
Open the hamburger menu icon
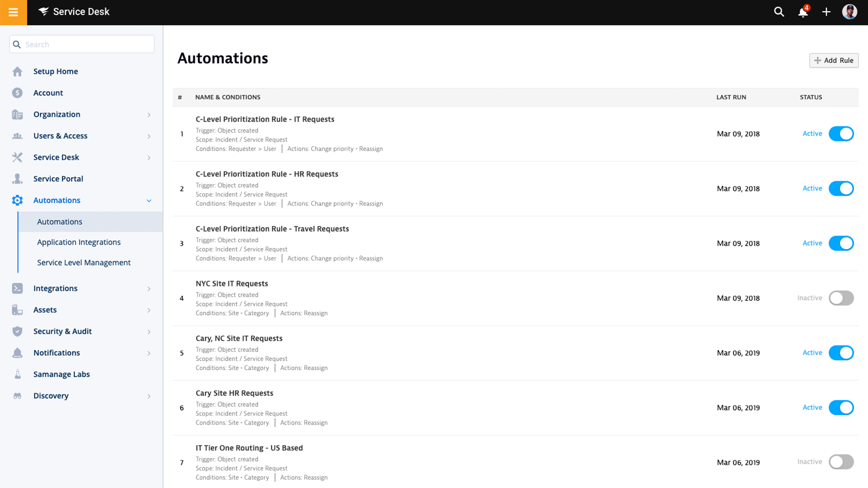point(14,12)
